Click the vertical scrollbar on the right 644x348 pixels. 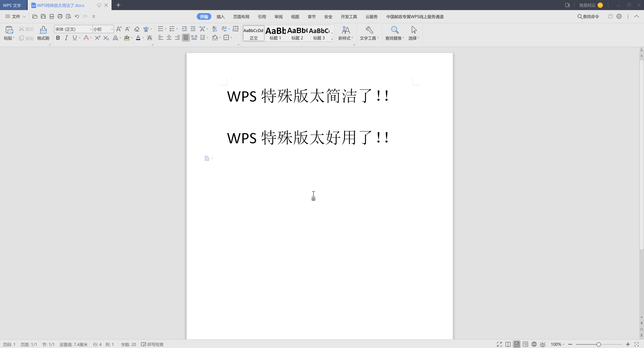641,155
